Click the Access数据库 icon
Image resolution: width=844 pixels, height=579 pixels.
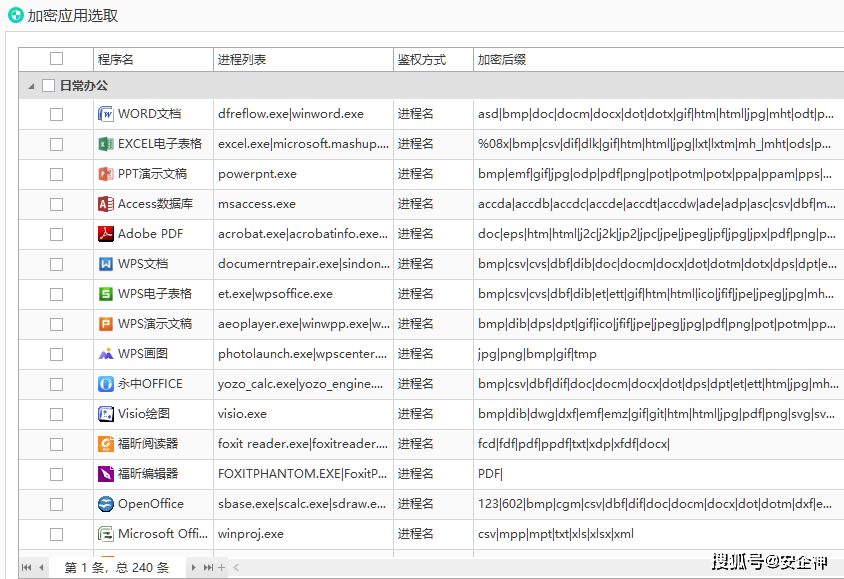pos(106,204)
